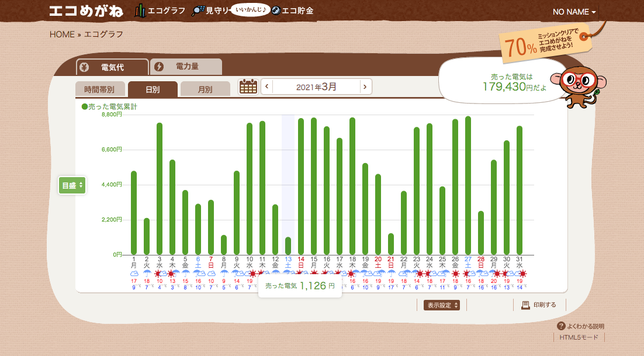This screenshot has width=644, height=356.
Task: Go to next month arrow
Action: (365, 87)
